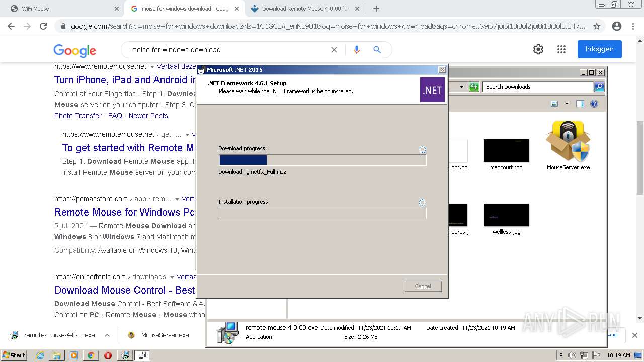
Task: Go back in Chrome
Action: (x=11, y=26)
